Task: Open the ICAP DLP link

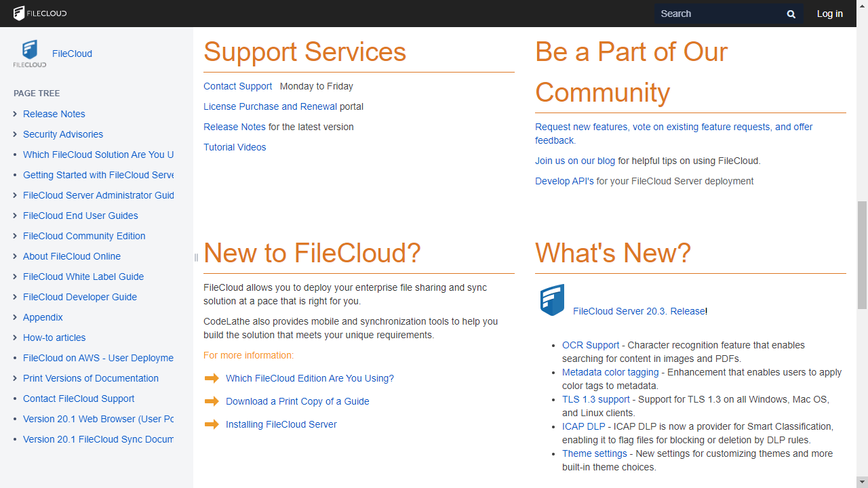Action: click(x=583, y=426)
